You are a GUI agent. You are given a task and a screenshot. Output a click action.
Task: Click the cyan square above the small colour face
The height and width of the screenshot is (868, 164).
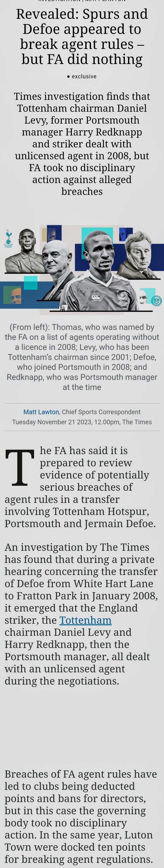point(31,283)
